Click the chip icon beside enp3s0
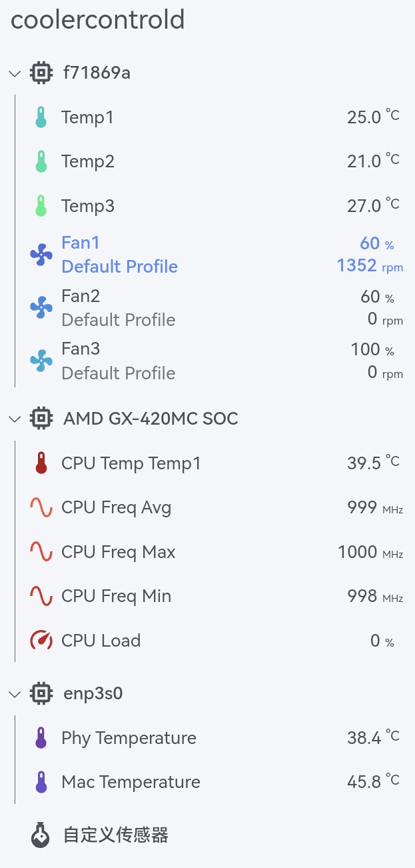The image size is (415, 868). (41, 693)
